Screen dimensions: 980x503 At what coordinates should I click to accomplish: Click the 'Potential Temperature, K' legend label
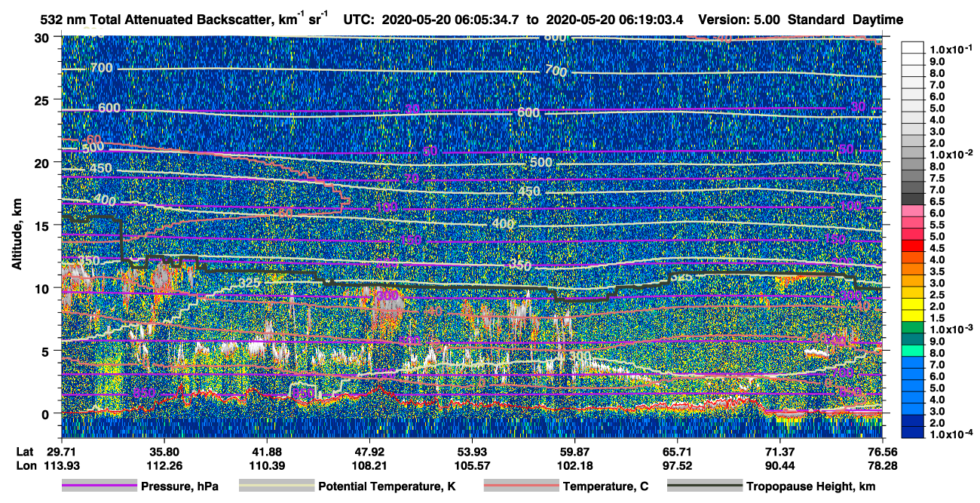(387, 487)
